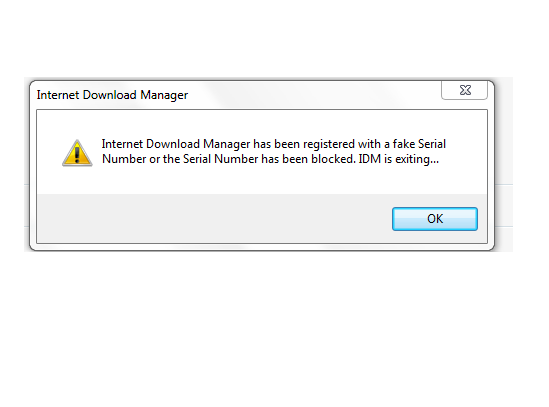Select the exclamation mark inside warning icon

[77, 154]
